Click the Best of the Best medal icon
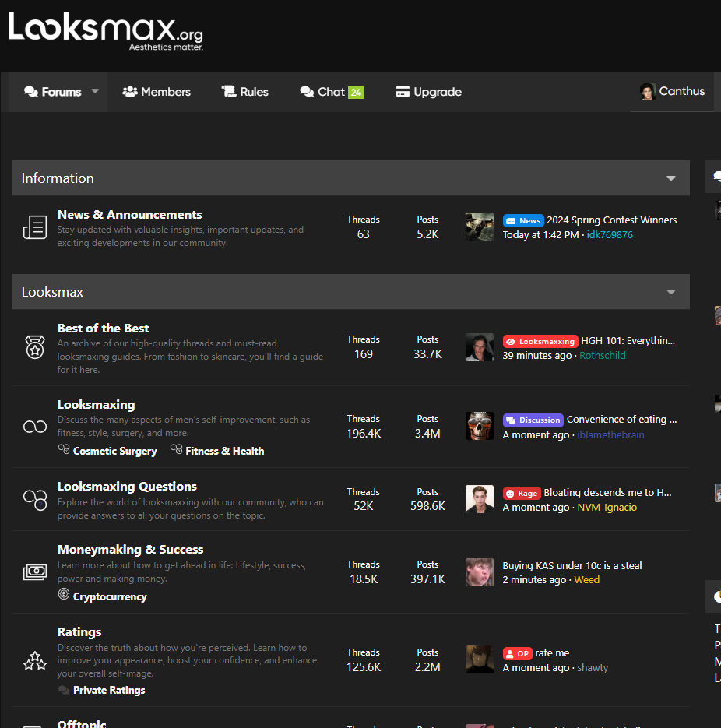721x728 pixels. point(35,347)
